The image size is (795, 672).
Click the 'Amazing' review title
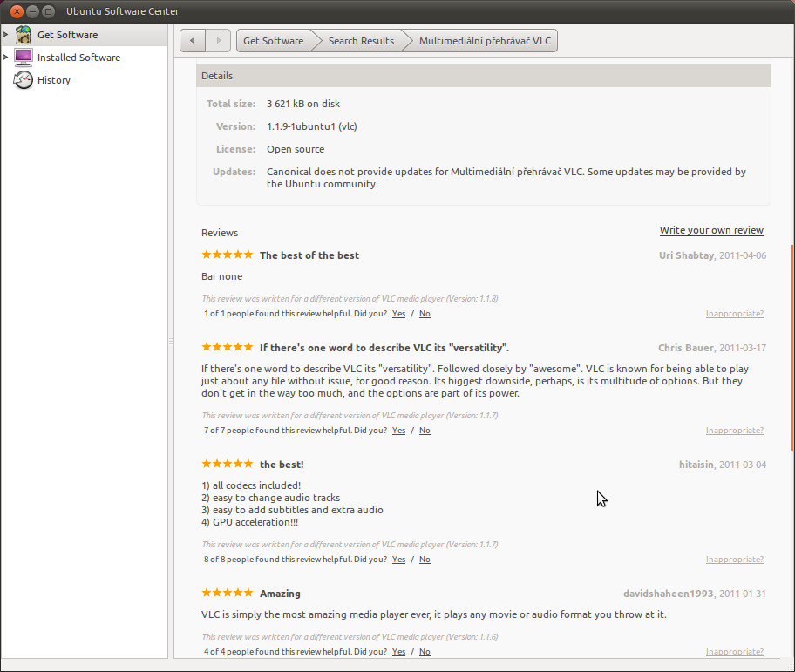[x=280, y=594]
